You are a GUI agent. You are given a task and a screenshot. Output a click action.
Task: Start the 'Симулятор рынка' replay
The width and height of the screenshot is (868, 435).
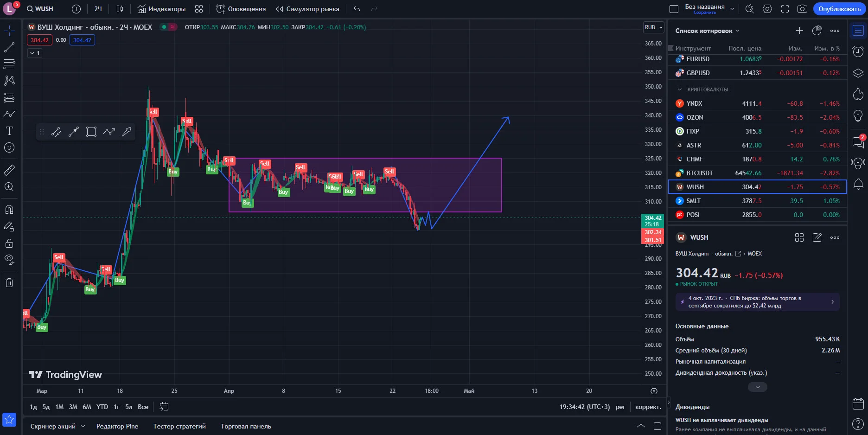[x=307, y=9]
